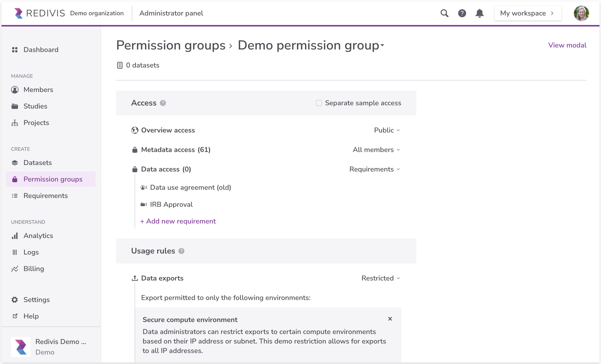Click the Overview access globe icon
Viewport: 601px width, 364px height.
tap(135, 130)
